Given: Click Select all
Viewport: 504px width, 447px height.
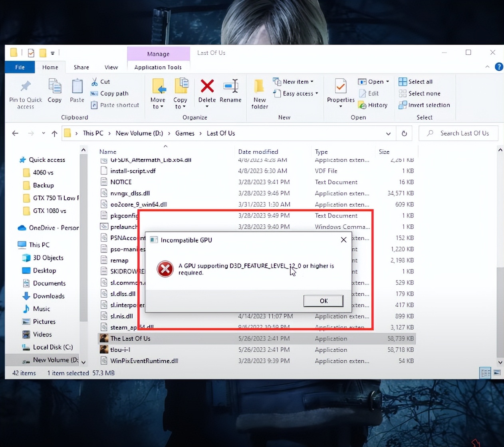Looking at the screenshot, I should tap(416, 81).
